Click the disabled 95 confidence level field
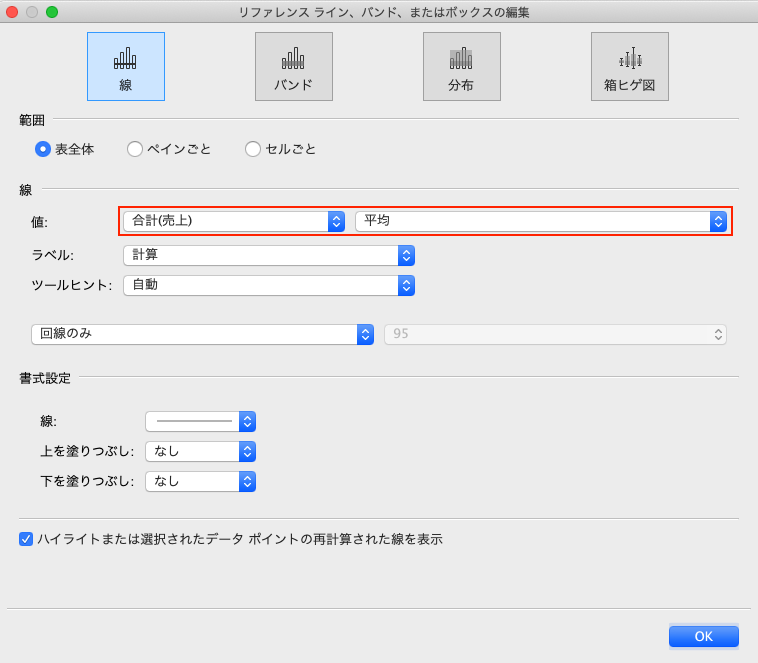The image size is (758, 663). (555, 334)
